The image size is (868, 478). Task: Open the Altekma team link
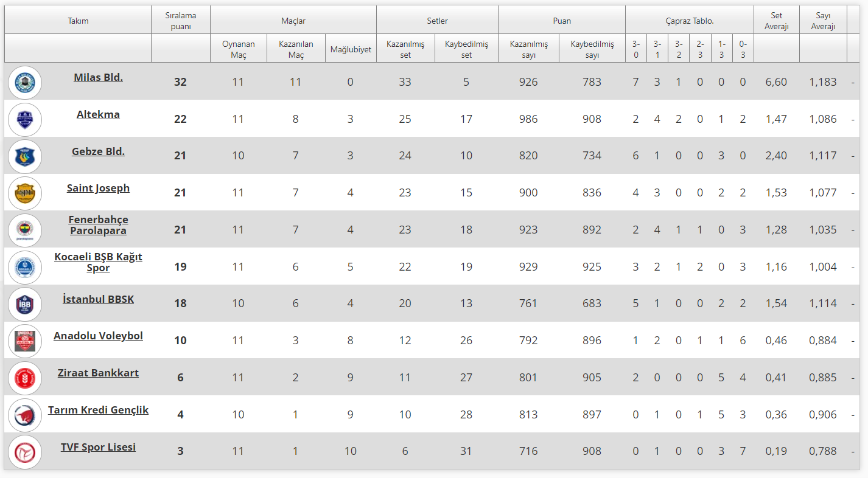(98, 114)
